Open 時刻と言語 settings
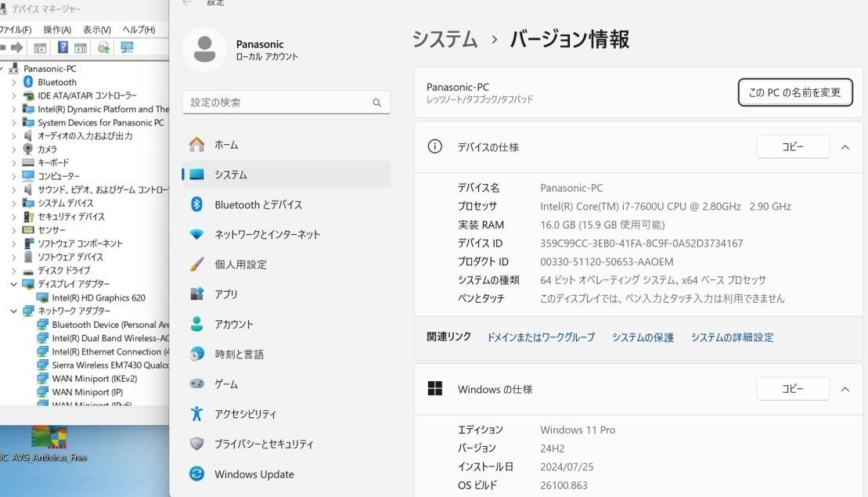This screenshot has width=868, height=497. (x=286, y=355)
